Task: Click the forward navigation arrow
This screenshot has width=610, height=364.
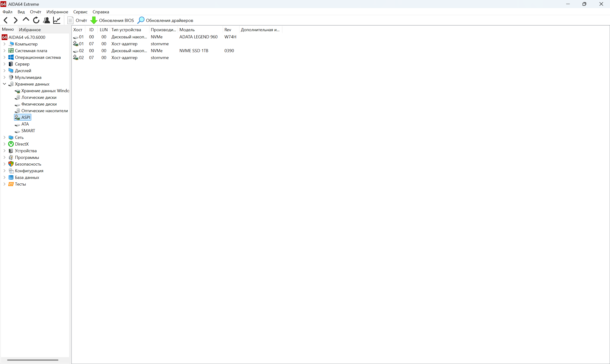Action: click(15, 20)
